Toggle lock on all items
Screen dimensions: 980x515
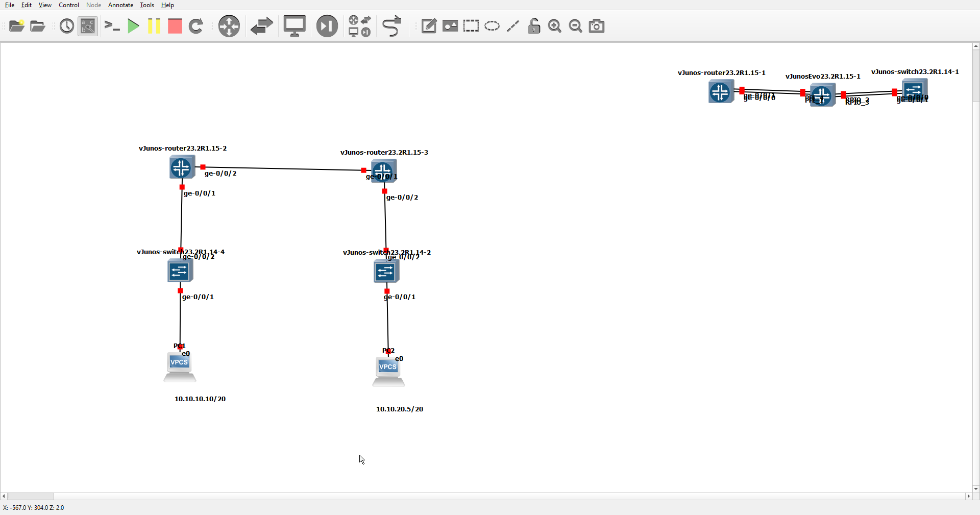pos(533,26)
